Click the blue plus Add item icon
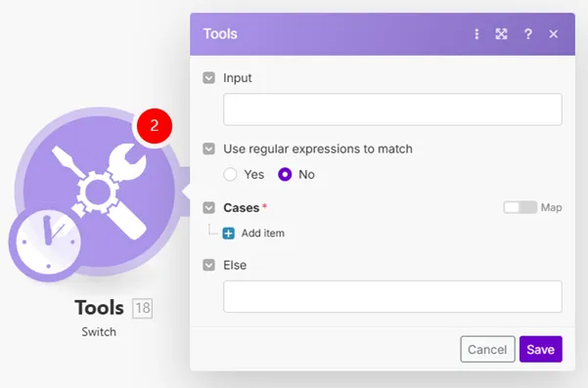This screenshot has height=388, width=588. 228,234
